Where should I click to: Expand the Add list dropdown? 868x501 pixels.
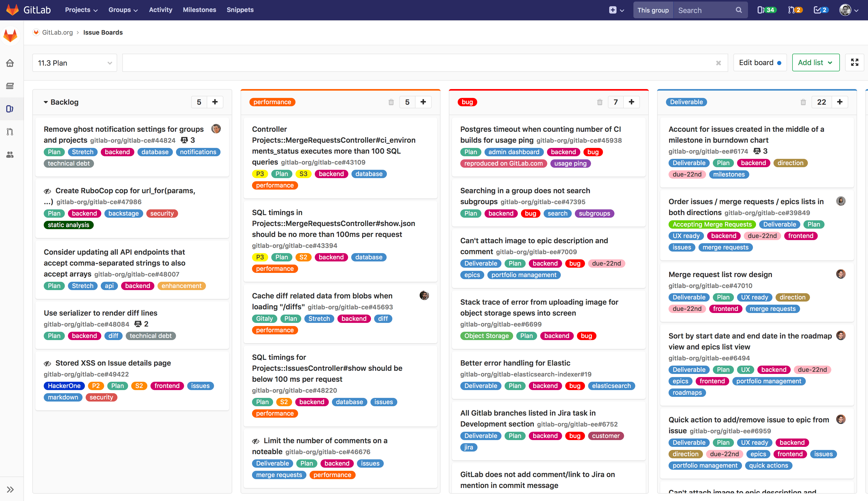click(x=815, y=62)
